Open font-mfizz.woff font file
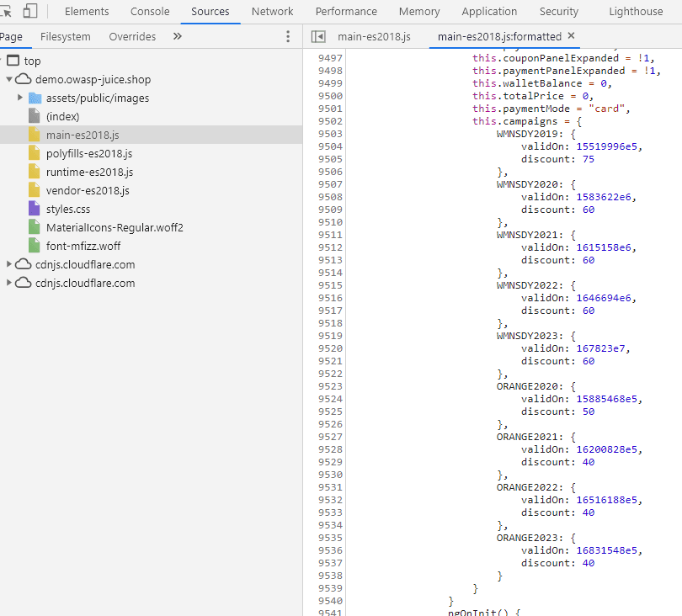Image resolution: width=682 pixels, height=616 pixels. coord(83,246)
